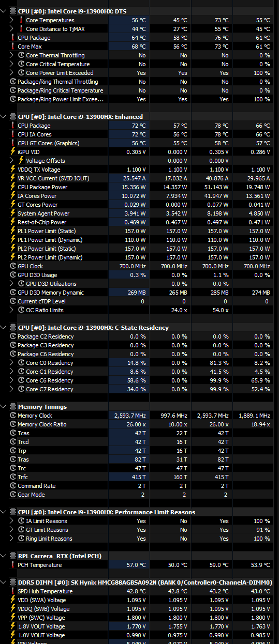Viewport: 279px width, 644px height.
Task: Expand the Core Thermal Throttling row
Action: point(12,55)
